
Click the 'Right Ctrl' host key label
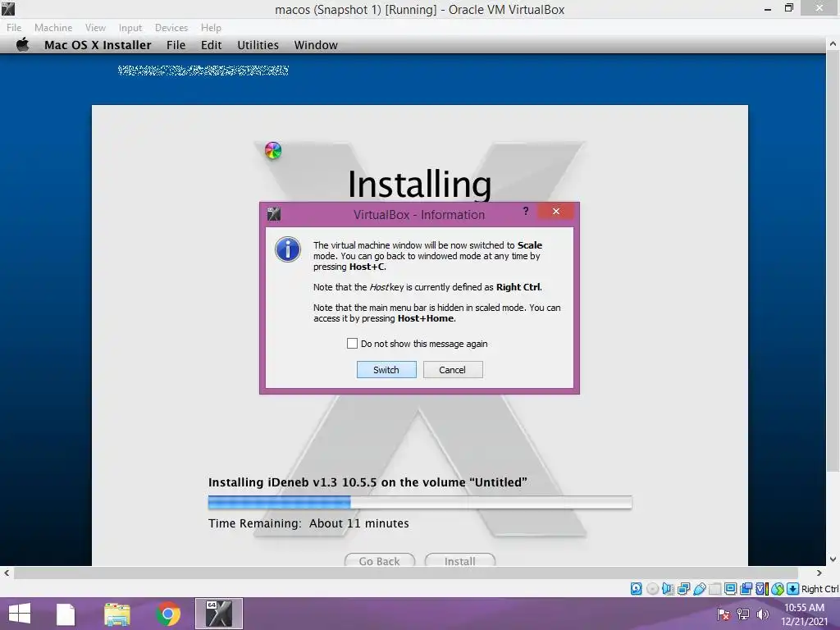click(x=819, y=589)
